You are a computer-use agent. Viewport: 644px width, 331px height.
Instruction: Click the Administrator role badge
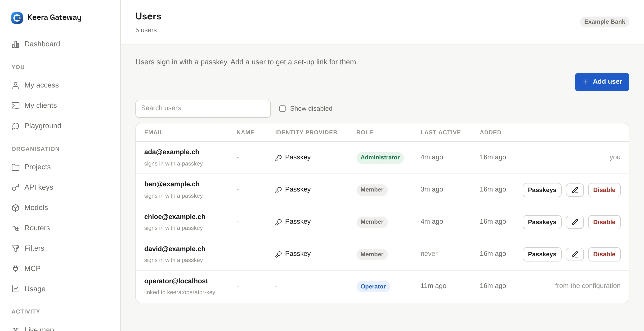click(x=380, y=158)
